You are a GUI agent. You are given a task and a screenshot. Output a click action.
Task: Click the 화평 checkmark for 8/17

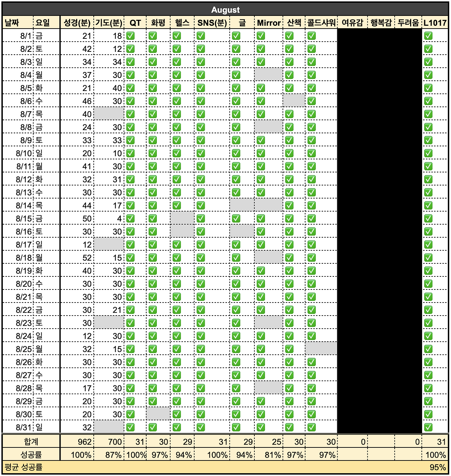click(153, 244)
